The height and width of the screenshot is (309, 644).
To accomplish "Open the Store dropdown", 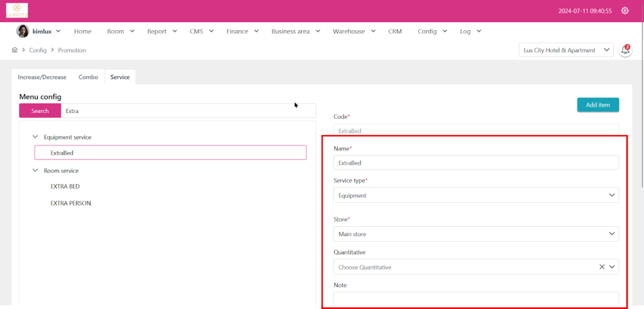I will (x=475, y=234).
